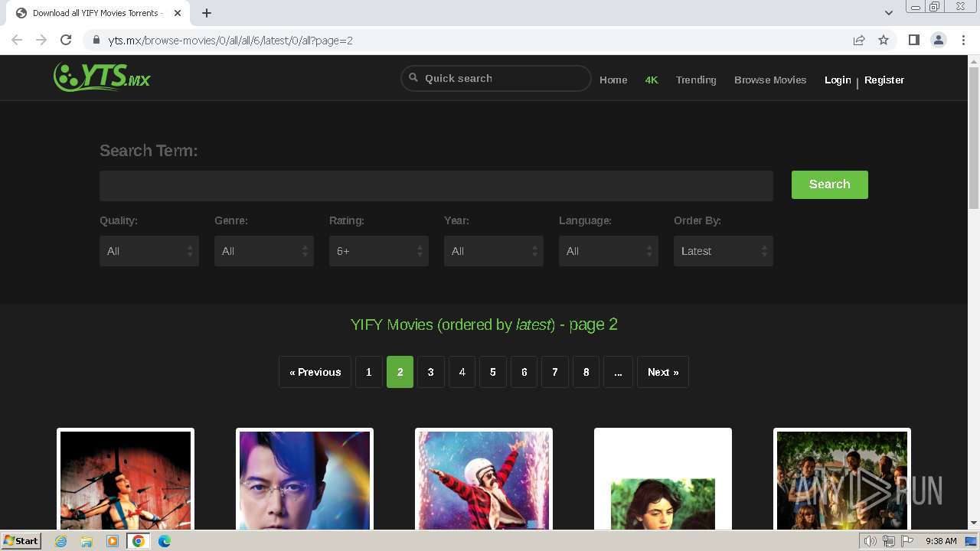The width and height of the screenshot is (980, 551).
Task: Open the Year dropdown
Action: click(494, 251)
